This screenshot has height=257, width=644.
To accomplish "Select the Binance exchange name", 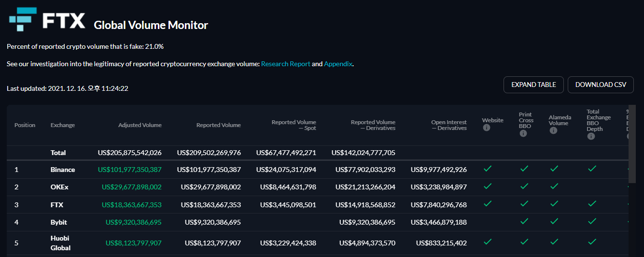I will pyautogui.click(x=63, y=170).
